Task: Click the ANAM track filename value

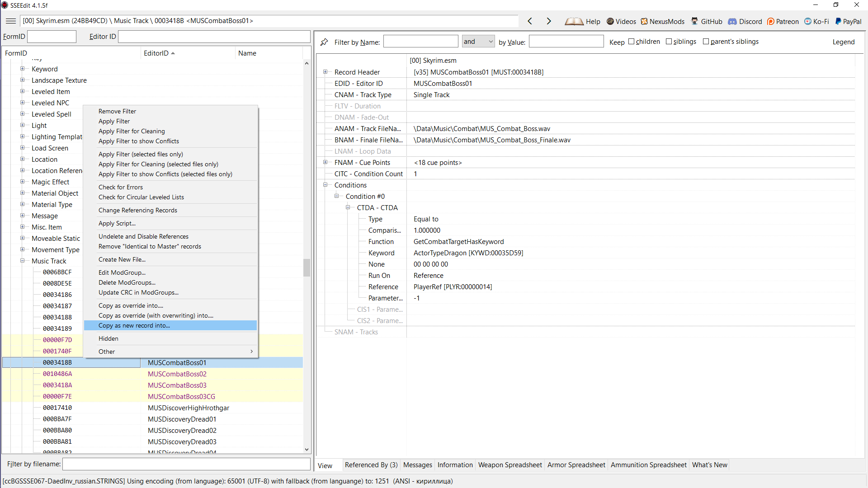Action: [482, 129]
